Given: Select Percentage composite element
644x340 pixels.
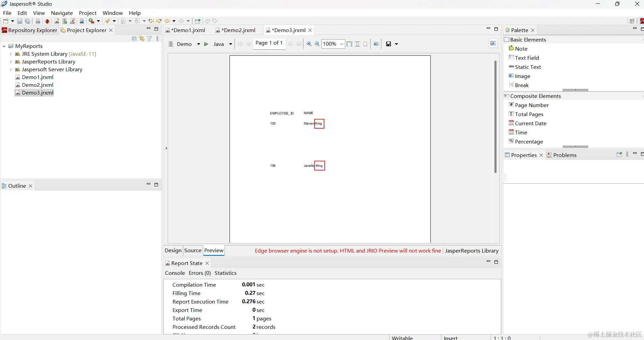Looking at the screenshot, I should click(x=526, y=141).
